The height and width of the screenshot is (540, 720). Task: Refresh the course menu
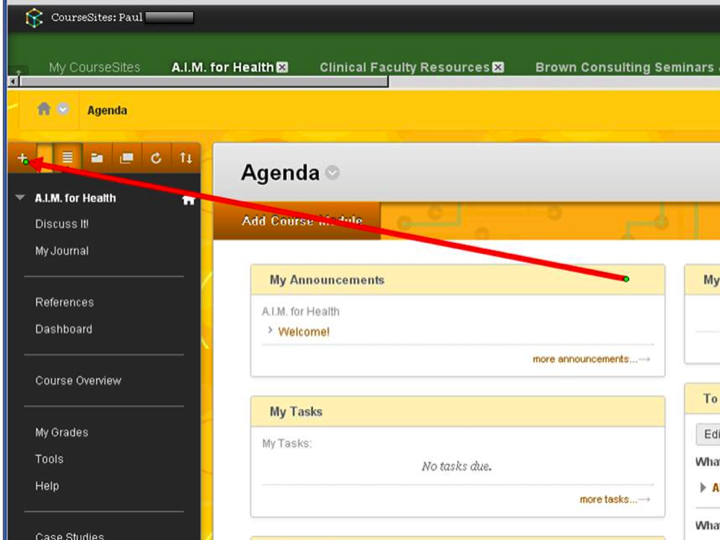[156, 158]
